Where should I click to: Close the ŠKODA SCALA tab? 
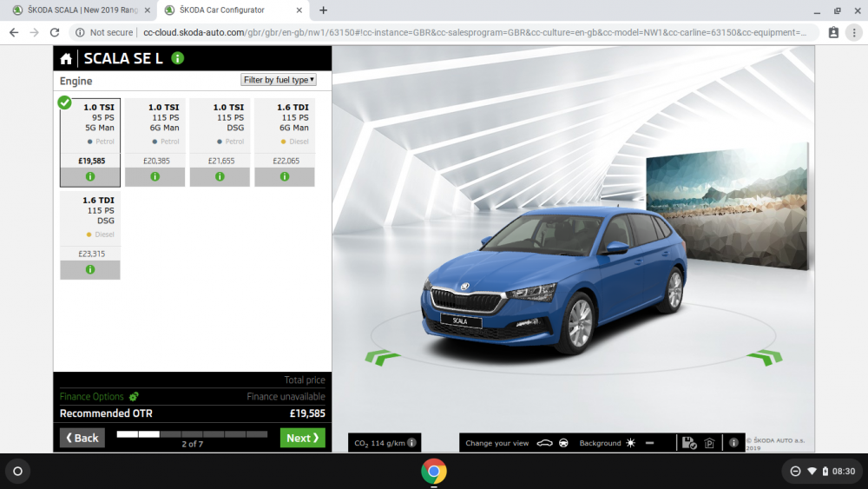[x=148, y=10]
